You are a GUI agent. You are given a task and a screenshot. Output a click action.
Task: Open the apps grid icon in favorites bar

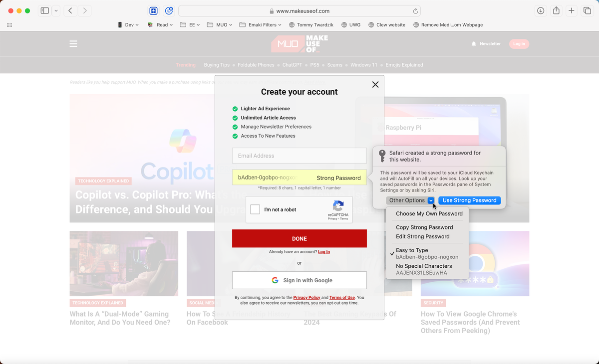(9, 25)
